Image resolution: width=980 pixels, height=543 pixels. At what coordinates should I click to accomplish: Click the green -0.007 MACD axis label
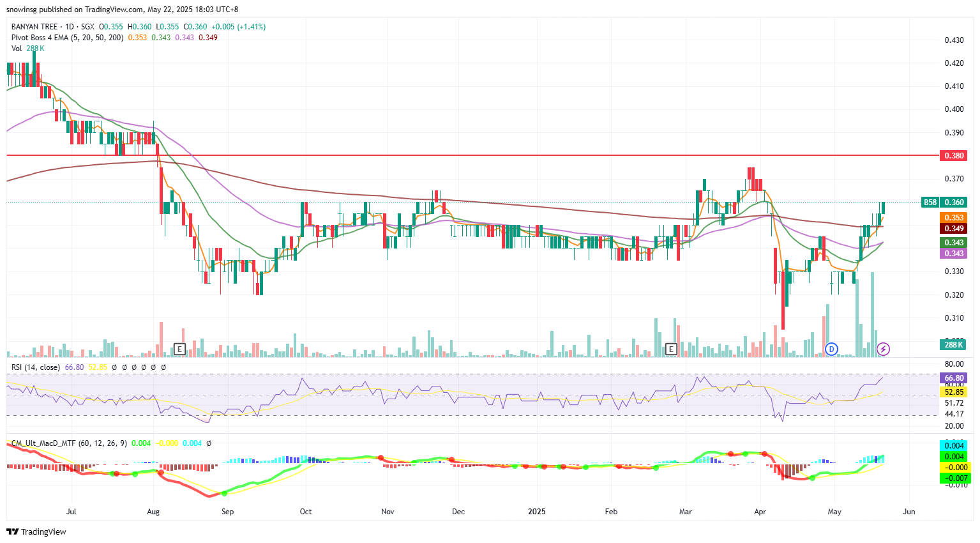954,478
